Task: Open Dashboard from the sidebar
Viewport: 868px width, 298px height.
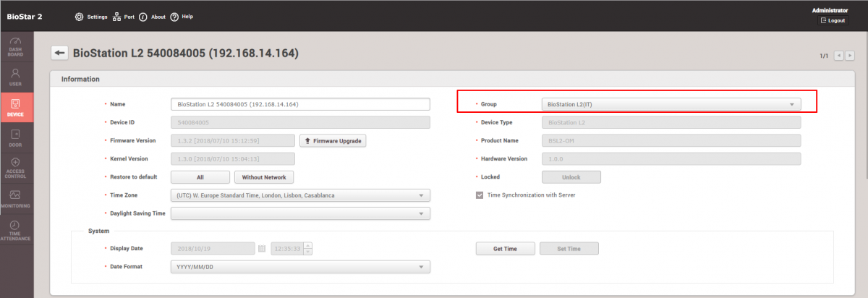Action: pyautogui.click(x=15, y=46)
